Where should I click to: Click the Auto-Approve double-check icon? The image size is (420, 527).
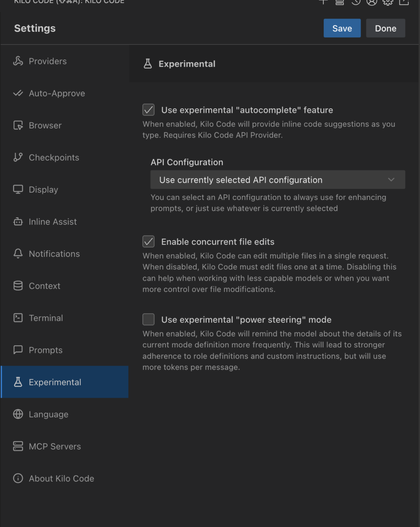pyautogui.click(x=18, y=93)
